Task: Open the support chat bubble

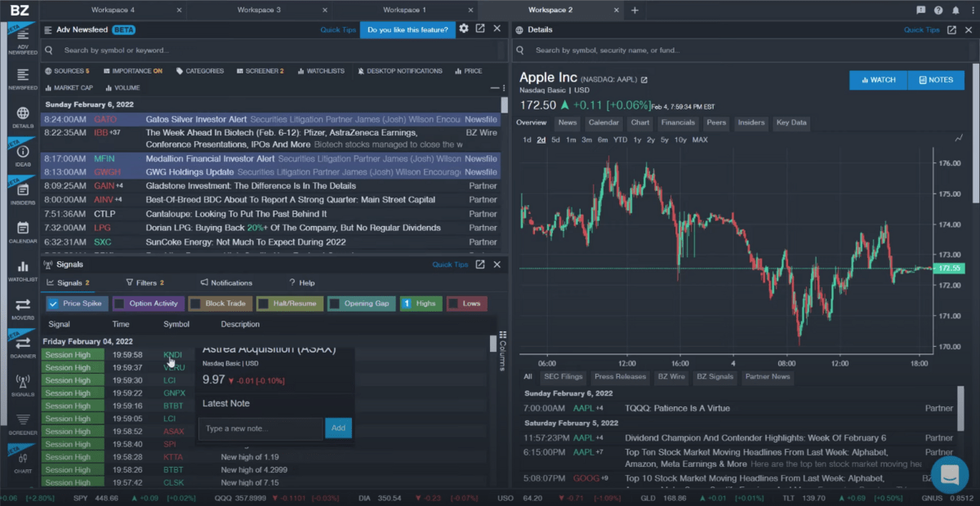Action: point(949,475)
